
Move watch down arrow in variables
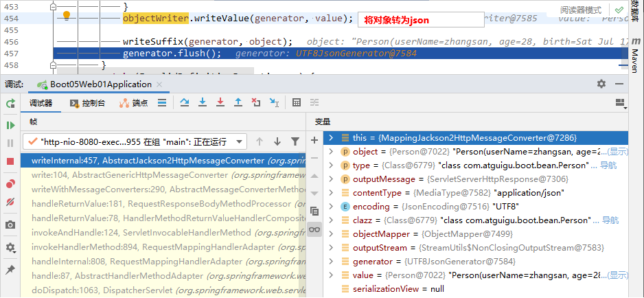[x=314, y=194]
